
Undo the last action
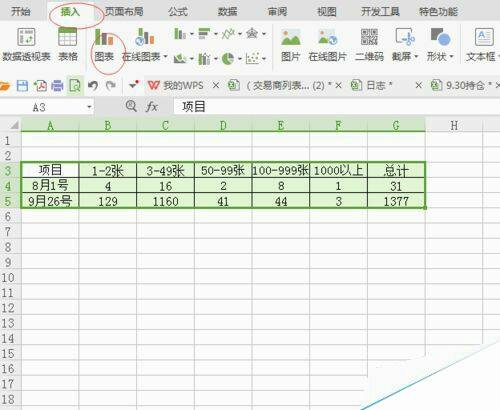click(93, 86)
